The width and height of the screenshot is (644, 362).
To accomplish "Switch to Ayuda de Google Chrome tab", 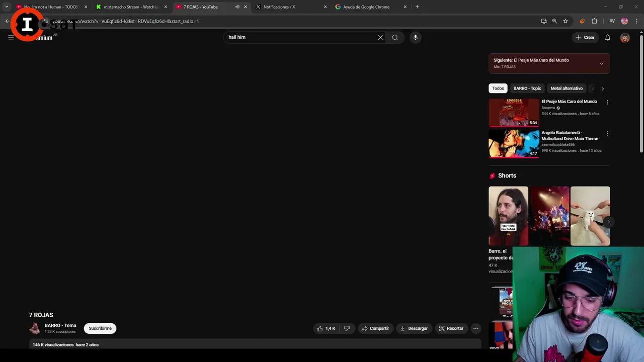I will [370, 7].
